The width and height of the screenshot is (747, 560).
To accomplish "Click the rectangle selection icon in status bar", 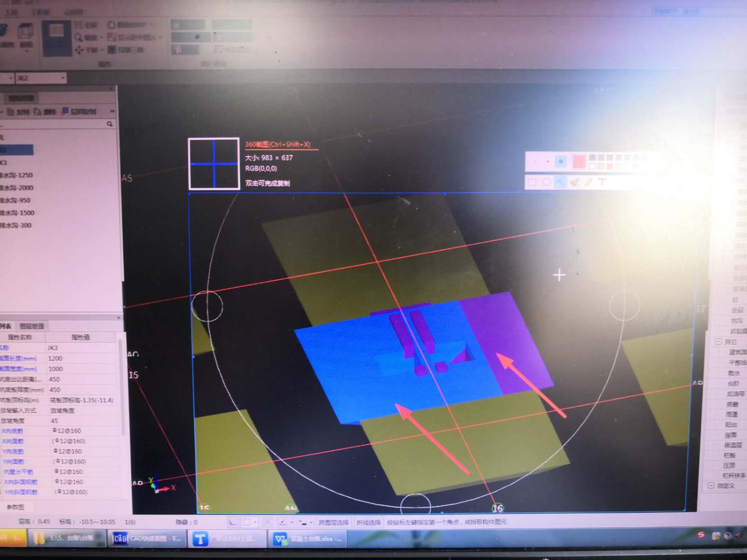I will click(247, 522).
